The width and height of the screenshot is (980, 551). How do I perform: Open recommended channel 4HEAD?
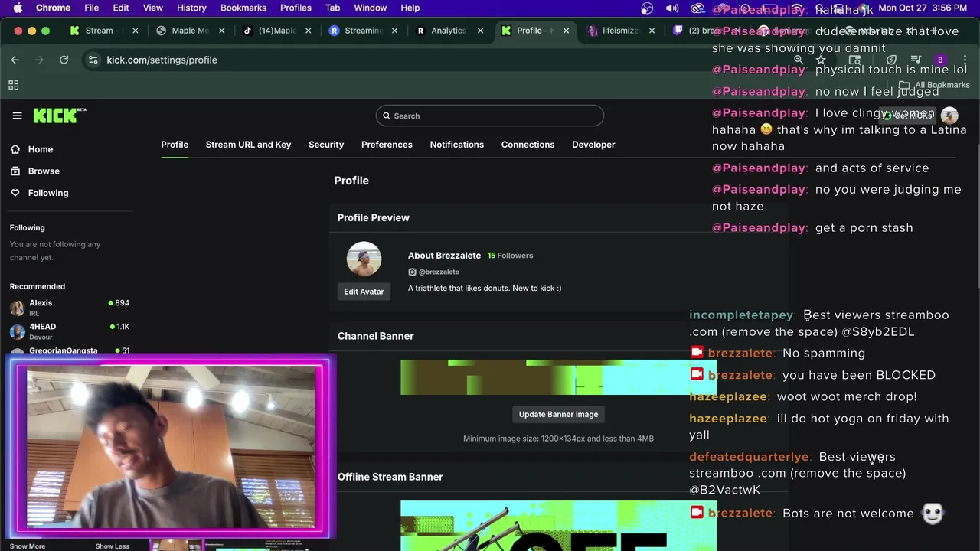pyautogui.click(x=69, y=331)
